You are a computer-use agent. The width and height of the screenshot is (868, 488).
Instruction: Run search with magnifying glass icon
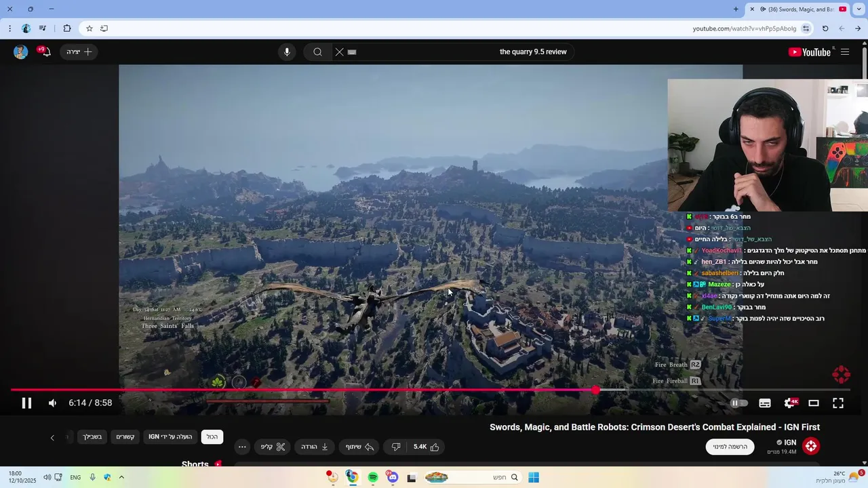pyautogui.click(x=317, y=52)
